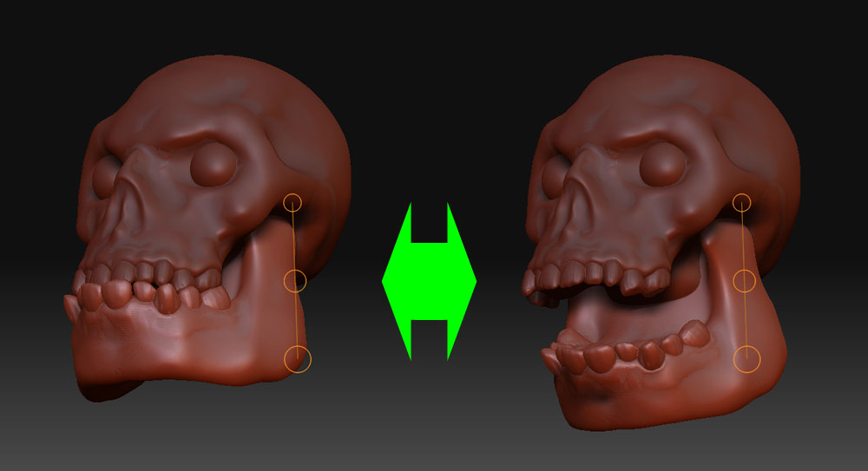Image resolution: width=868 pixels, height=471 pixels.
Task: Click top transpose circle on right skull
Action: click(742, 203)
